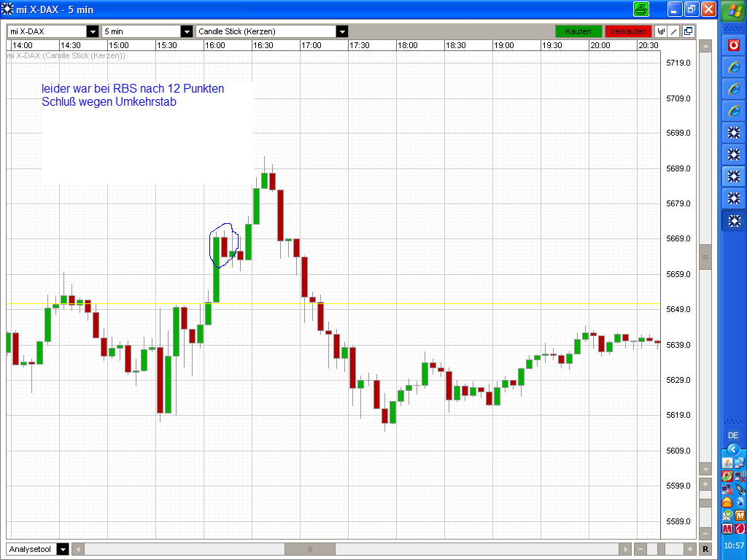Click the green printer icon in title bar

641,9
